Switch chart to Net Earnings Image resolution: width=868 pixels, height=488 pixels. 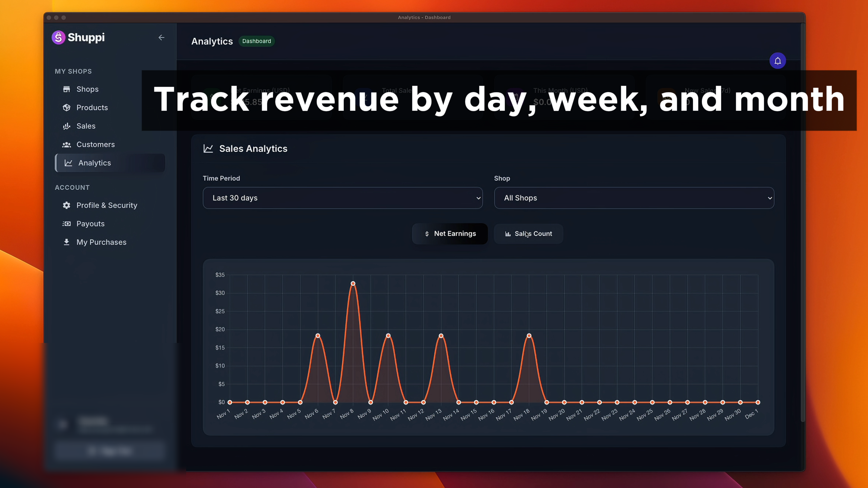pyautogui.click(x=450, y=234)
